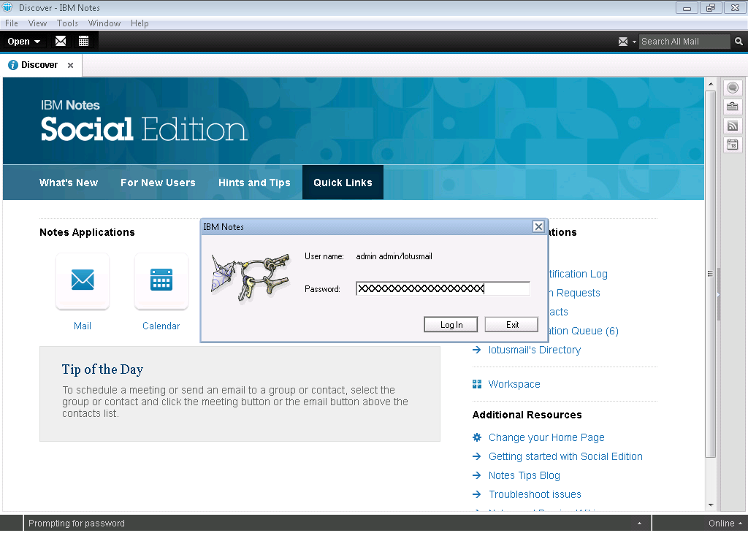Screen dimensions: 748x560
Task: Open the Notes Tips Blog link
Action: pyautogui.click(x=524, y=475)
